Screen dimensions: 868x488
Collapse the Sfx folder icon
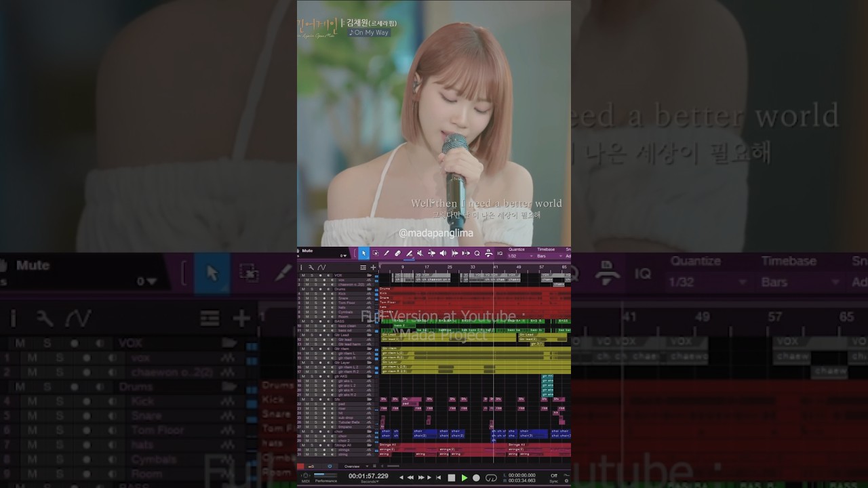coord(370,399)
